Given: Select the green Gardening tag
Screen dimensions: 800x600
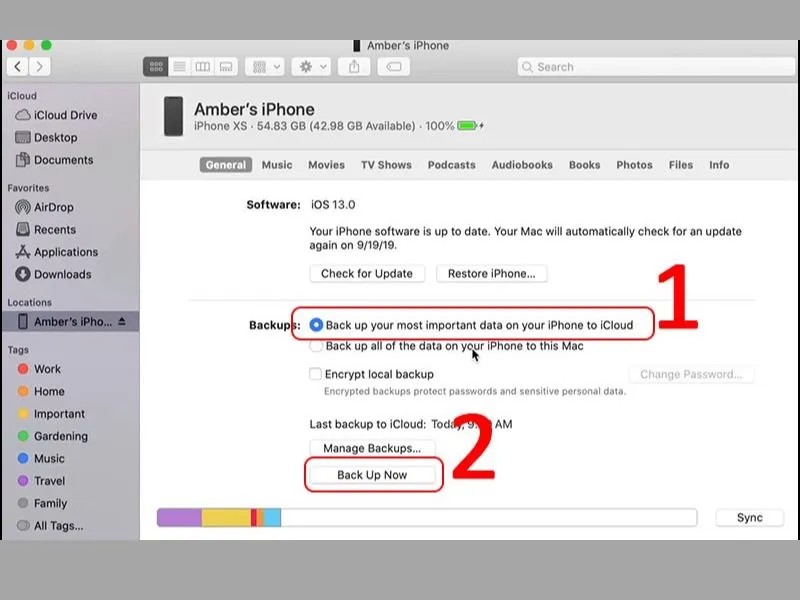Looking at the screenshot, I should click(53, 436).
